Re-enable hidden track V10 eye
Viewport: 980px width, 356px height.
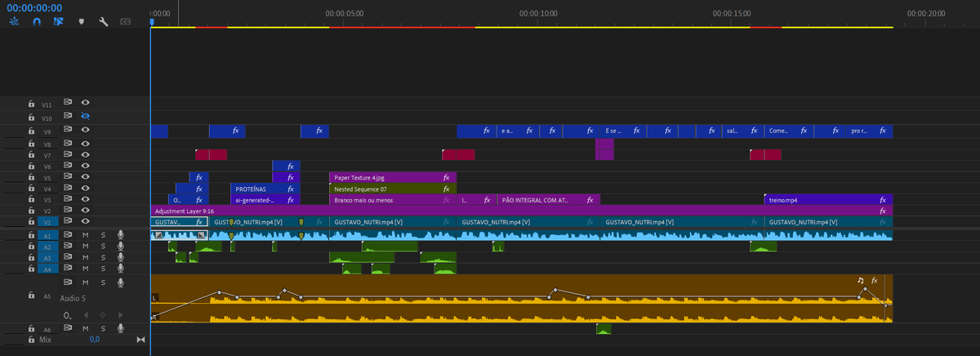point(85,116)
